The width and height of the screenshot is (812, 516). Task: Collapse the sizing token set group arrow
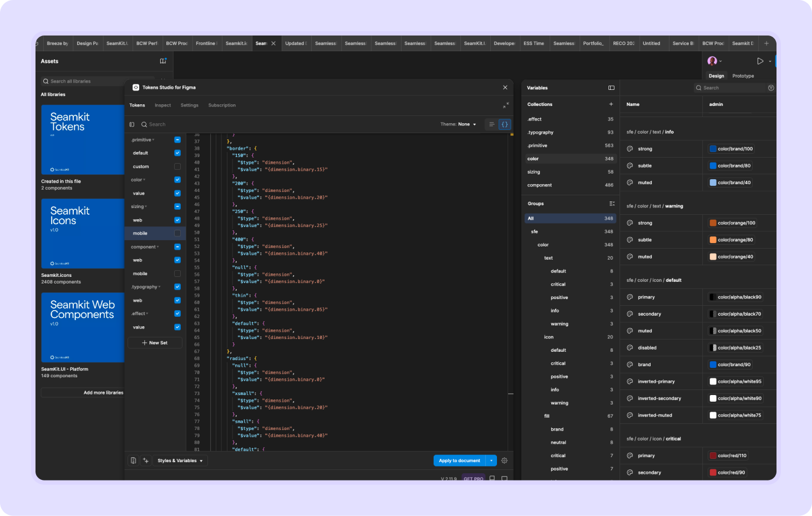[x=146, y=207]
